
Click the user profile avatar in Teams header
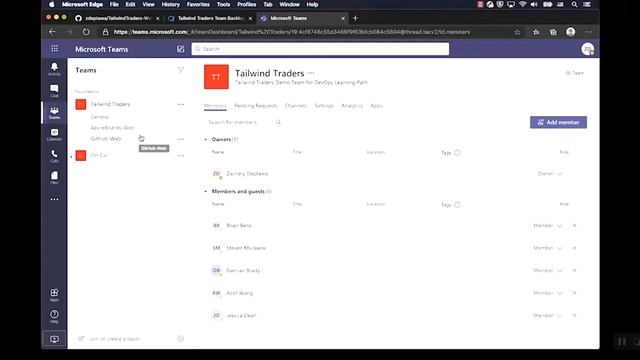(x=587, y=49)
